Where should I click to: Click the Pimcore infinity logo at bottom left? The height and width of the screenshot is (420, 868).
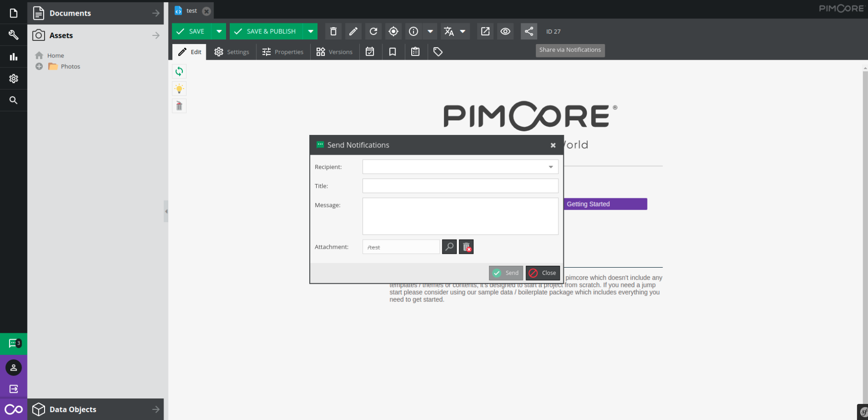[13, 409]
